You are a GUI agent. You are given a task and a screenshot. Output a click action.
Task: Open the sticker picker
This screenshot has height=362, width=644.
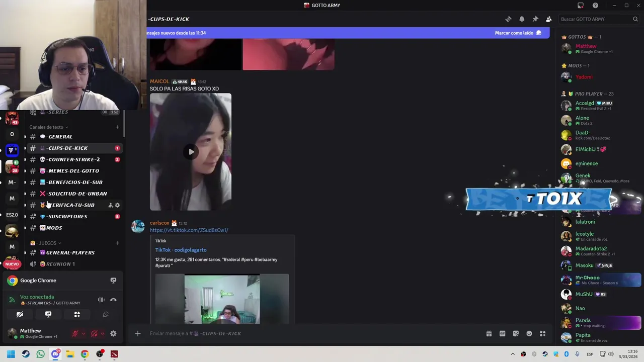point(516,333)
